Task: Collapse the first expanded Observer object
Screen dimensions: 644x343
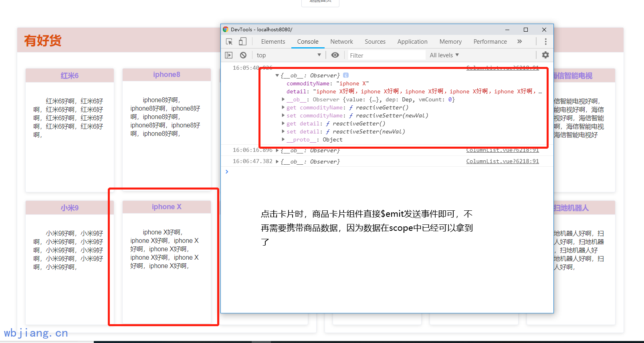Action: (x=277, y=75)
